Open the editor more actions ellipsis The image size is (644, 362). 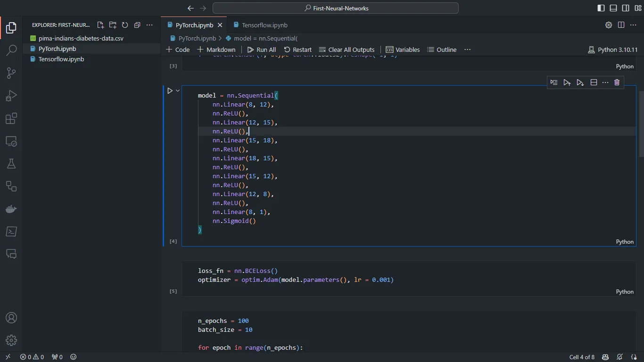633,25
